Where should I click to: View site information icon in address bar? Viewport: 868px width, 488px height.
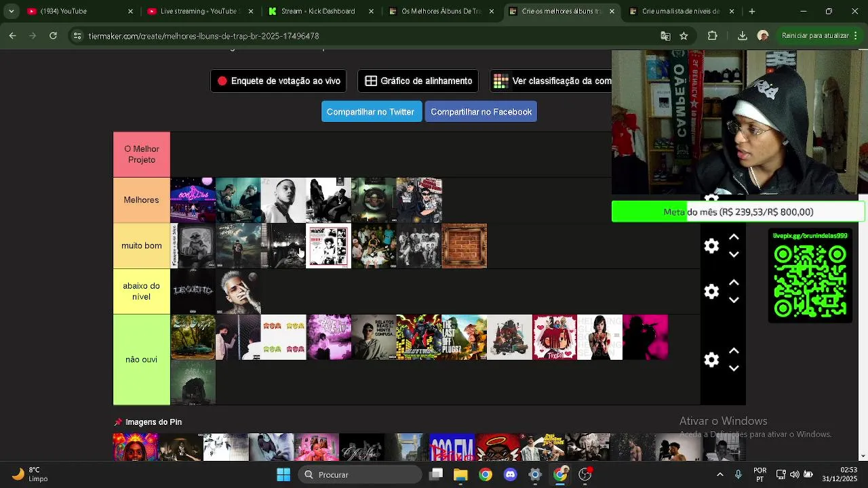click(x=77, y=36)
